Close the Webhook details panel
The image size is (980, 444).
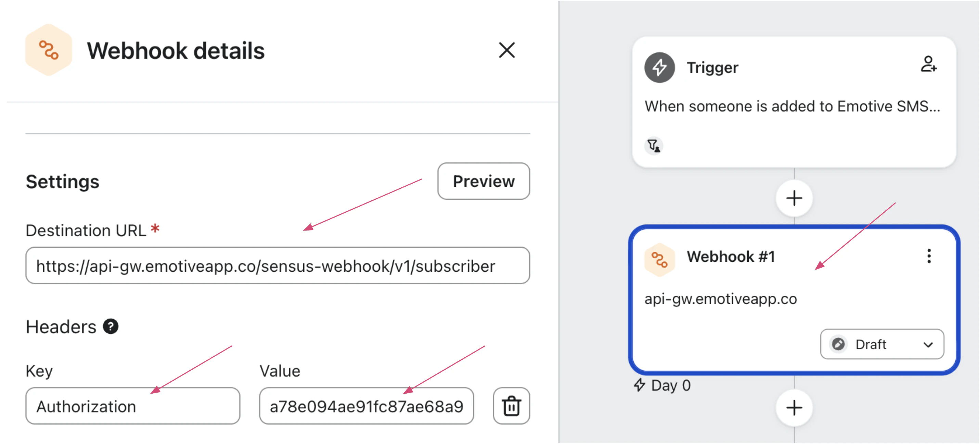[x=507, y=50]
